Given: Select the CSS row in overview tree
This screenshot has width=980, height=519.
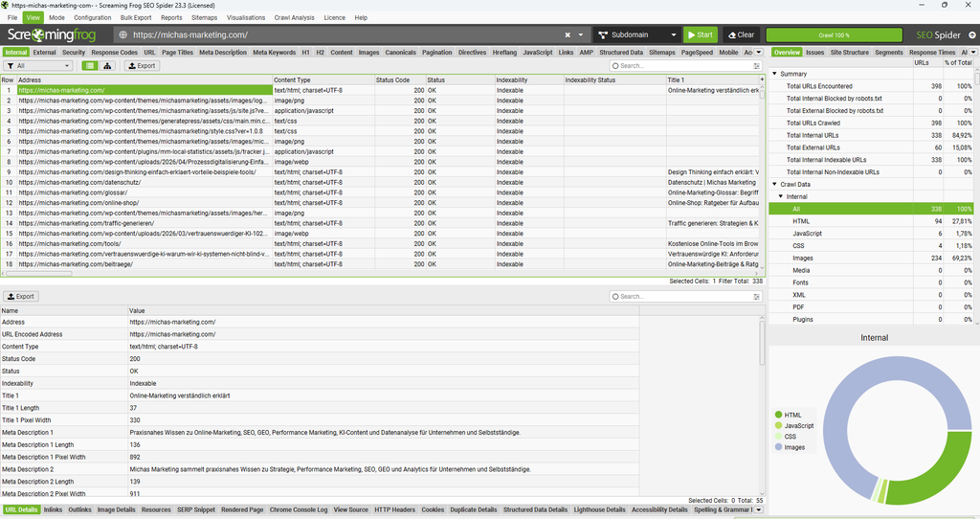Looking at the screenshot, I should click(x=871, y=246).
